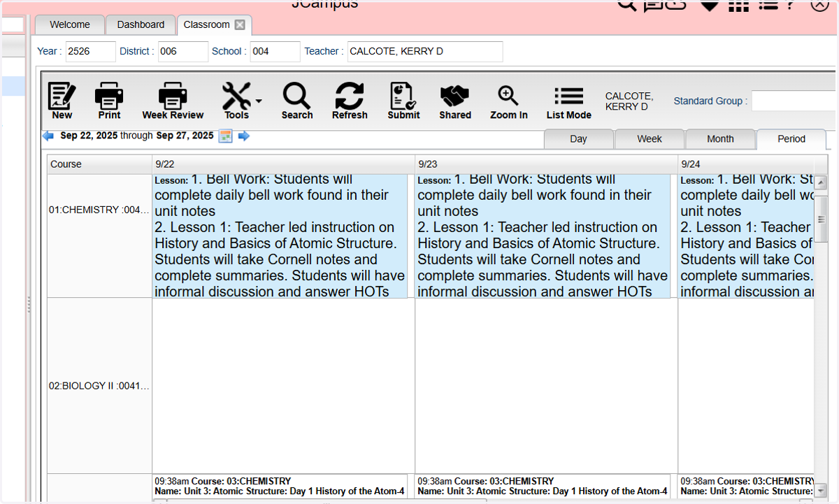Click the 9/22 column header
This screenshot has width=839, height=504.
pos(283,164)
